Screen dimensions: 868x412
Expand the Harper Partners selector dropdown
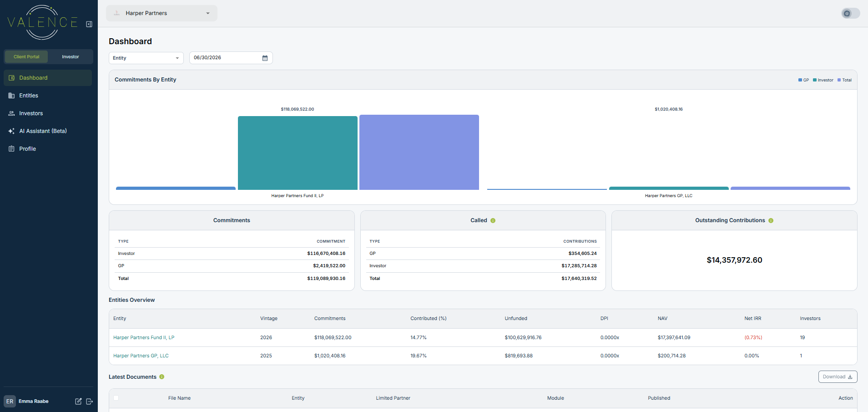coord(161,13)
